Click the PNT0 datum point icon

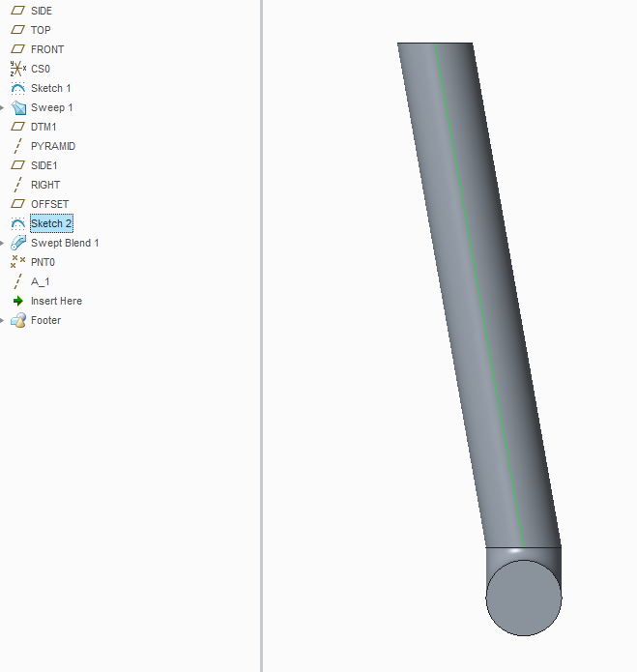pyautogui.click(x=17, y=262)
